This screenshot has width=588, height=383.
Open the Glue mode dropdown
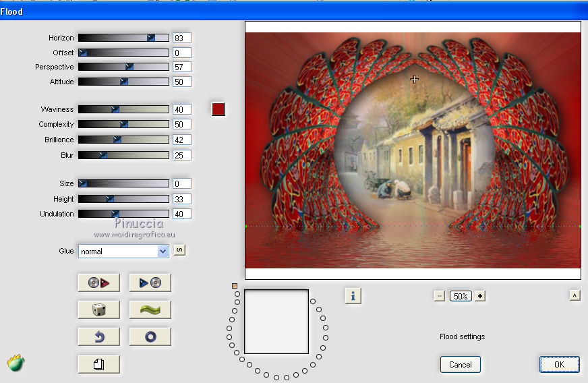point(124,252)
